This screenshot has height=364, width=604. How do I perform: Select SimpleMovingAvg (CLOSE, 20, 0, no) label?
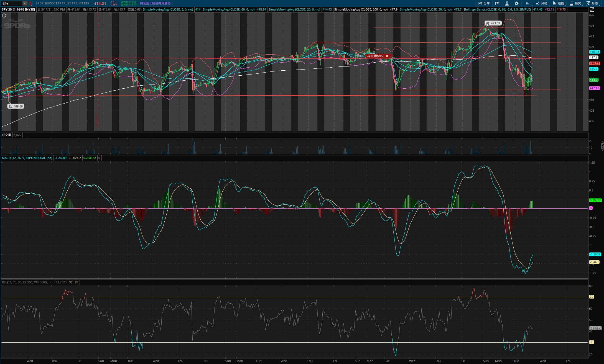pyautogui.click(x=294, y=9)
